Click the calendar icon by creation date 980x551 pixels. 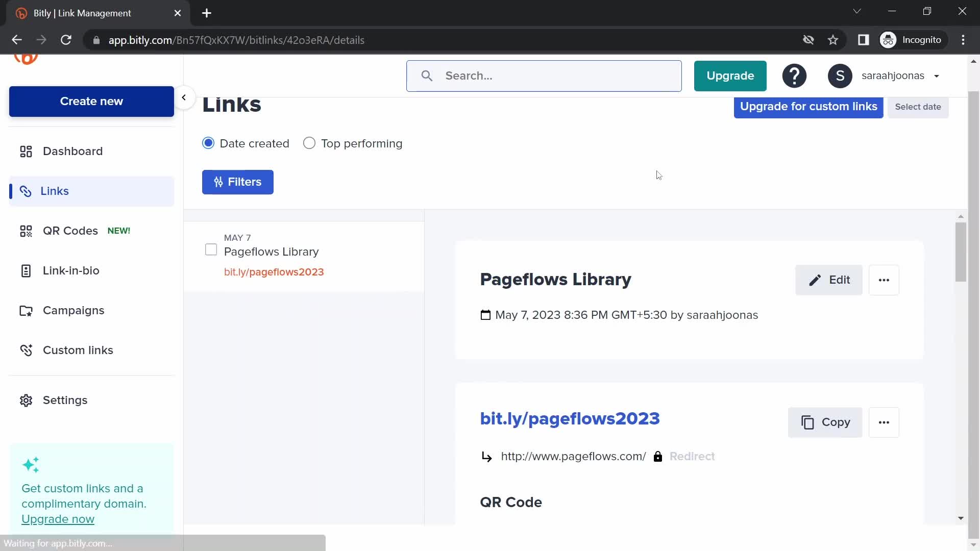tap(485, 315)
